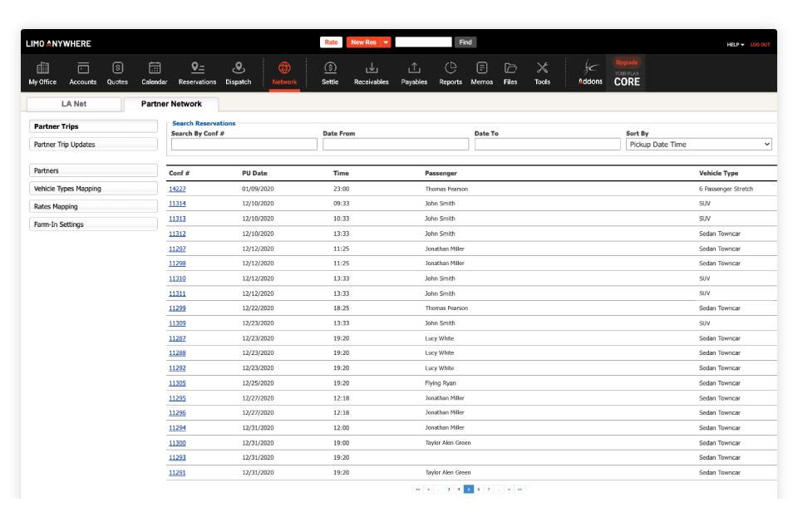Open the New Res dropdown arrow

point(386,42)
